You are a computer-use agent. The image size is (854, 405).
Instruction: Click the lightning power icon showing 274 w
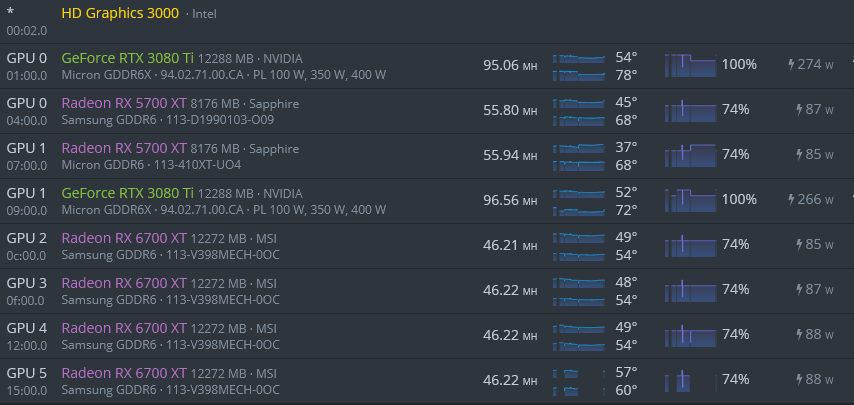coord(791,65)
